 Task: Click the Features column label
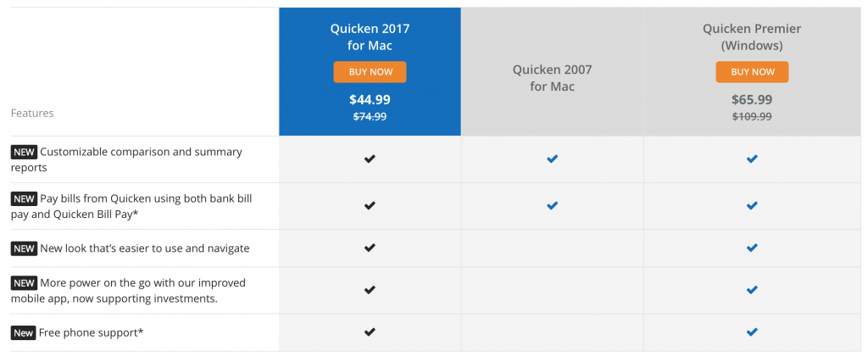(x=32, y=113)
